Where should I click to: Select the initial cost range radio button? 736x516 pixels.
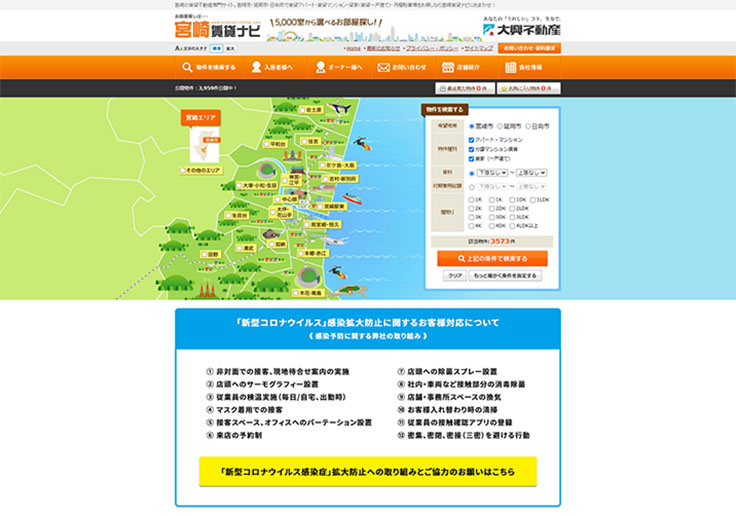click(472, 187)
